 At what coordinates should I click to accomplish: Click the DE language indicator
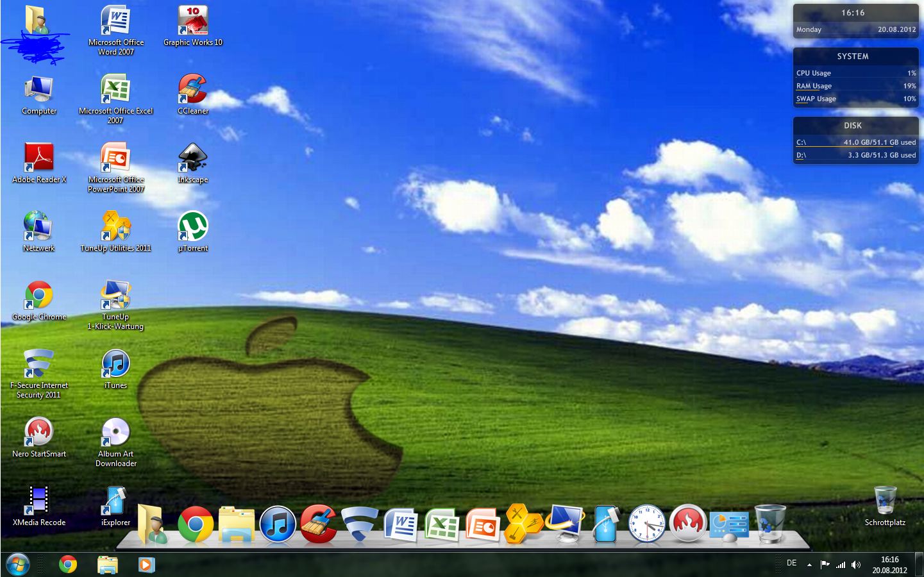pos(792,563)
